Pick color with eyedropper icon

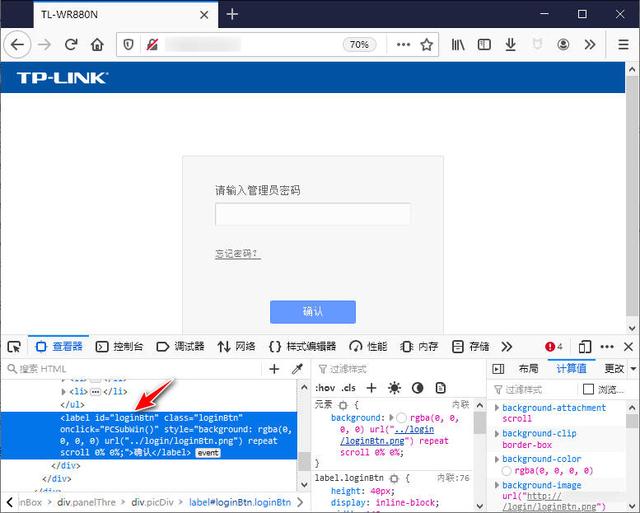(x=297, y=369)
